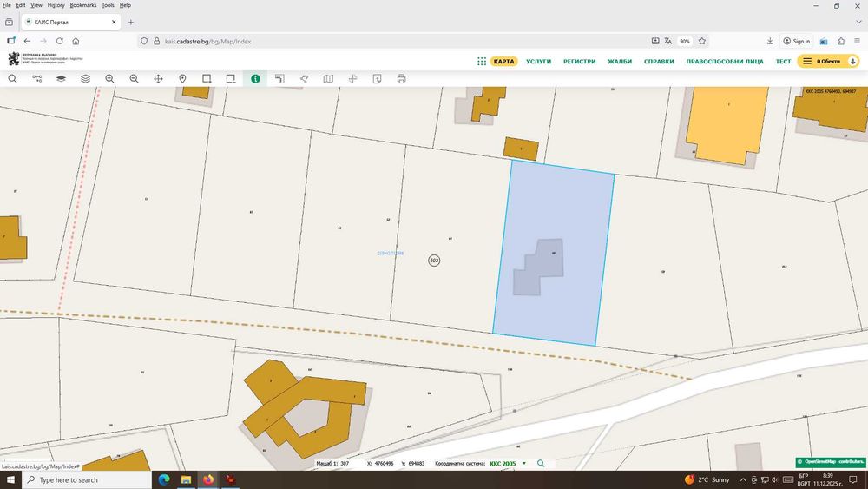Toggle the rectangle selection tool
868x489 pixels.
[x=207, y=79]
